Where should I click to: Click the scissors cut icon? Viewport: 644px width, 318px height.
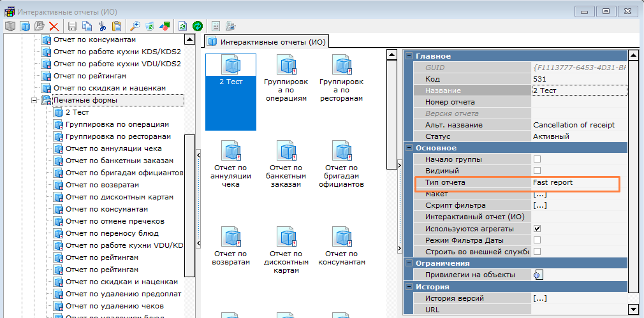click(102, 26)
